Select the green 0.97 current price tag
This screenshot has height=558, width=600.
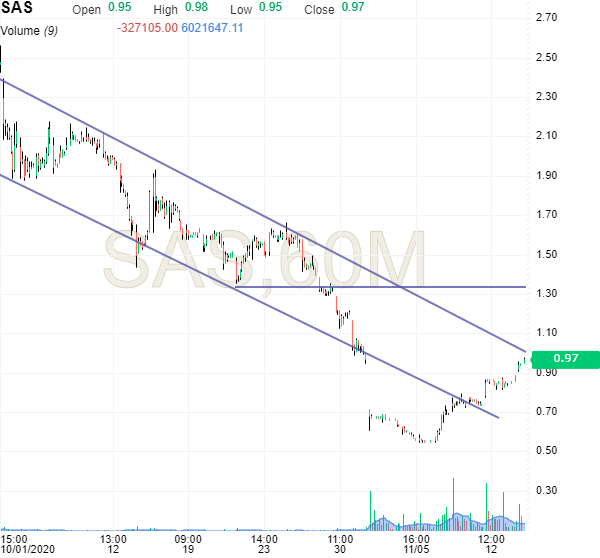[565, 359]
